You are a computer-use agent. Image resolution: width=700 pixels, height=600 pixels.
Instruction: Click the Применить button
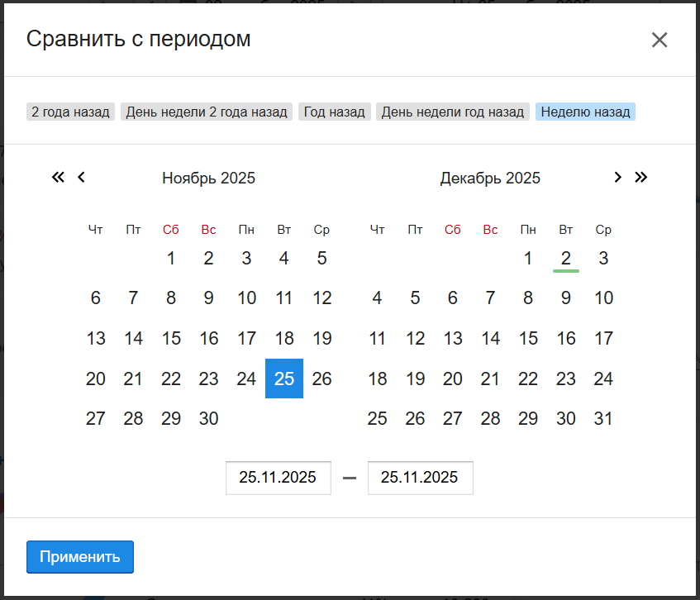80,556
